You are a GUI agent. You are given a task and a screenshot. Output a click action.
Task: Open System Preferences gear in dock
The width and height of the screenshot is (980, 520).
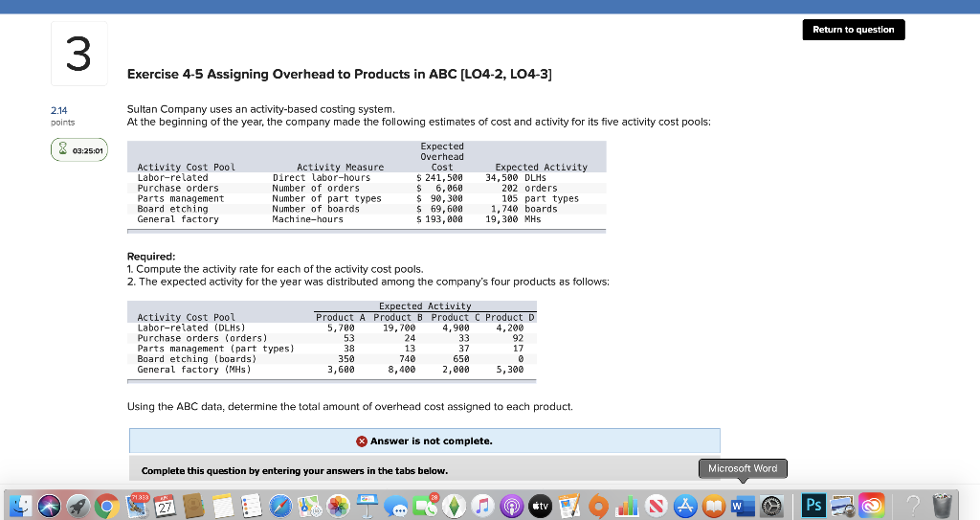point(772,506)
